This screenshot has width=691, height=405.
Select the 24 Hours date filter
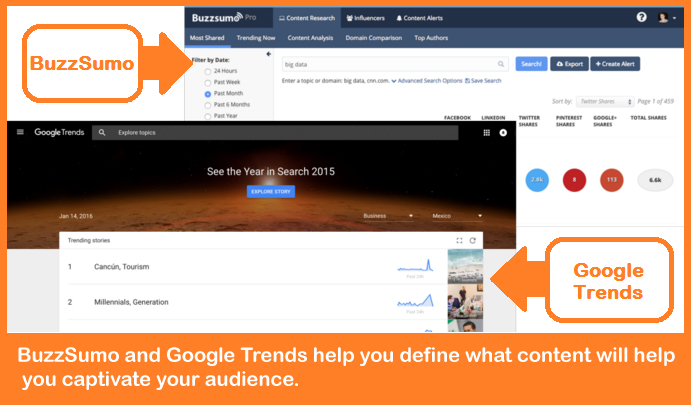coord(208,71)
